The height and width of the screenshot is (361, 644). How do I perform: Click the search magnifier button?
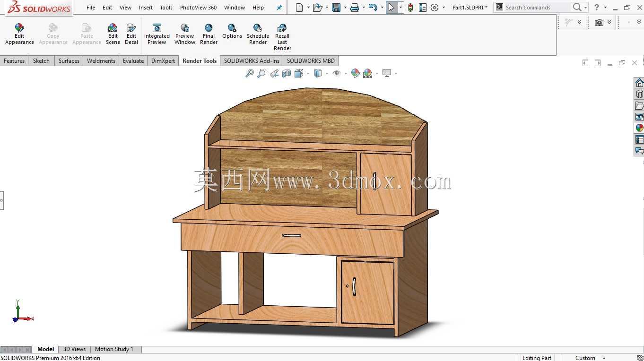[577, 8]
